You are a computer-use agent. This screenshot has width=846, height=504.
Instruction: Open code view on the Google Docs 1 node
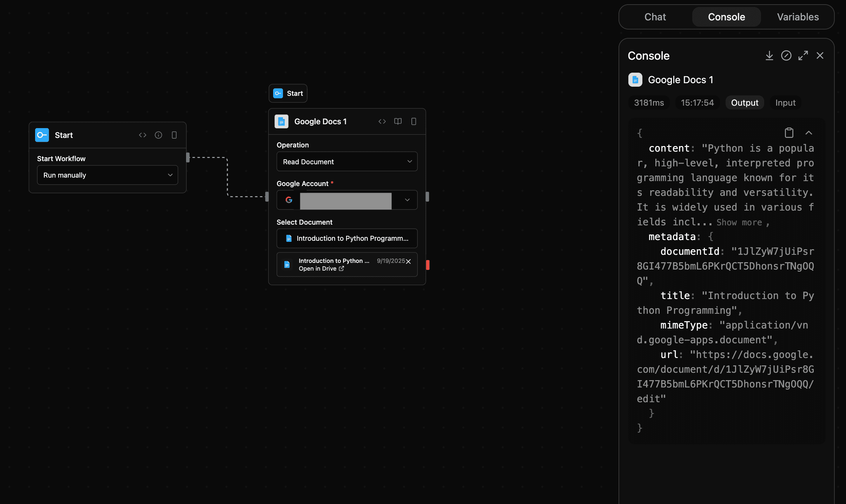381,121
